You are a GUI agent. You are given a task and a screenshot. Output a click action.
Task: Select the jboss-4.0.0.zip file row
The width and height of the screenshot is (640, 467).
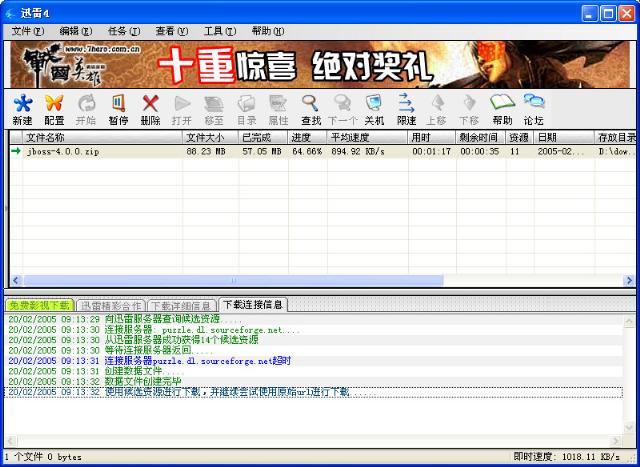[322, 151]
